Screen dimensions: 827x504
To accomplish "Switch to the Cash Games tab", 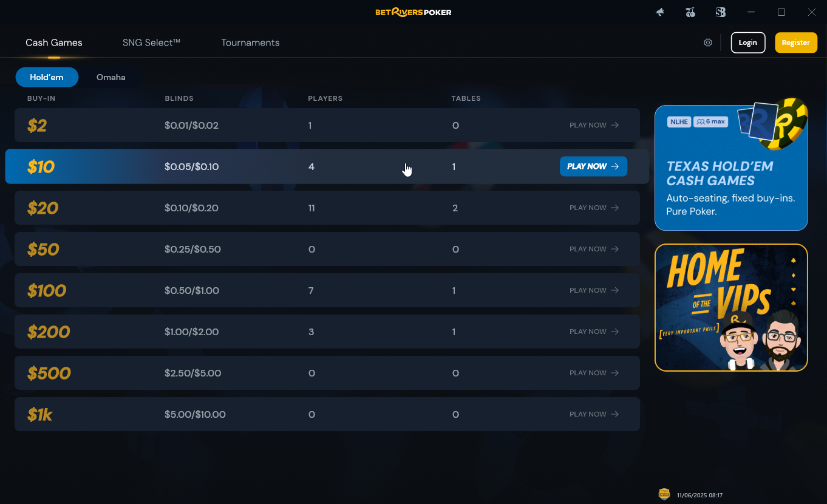I will point(54,43).
